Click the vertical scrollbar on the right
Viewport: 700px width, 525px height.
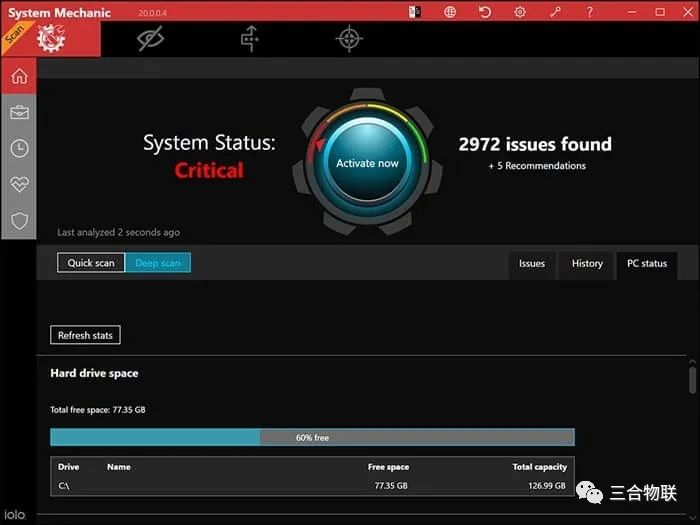tap(692, 381)
